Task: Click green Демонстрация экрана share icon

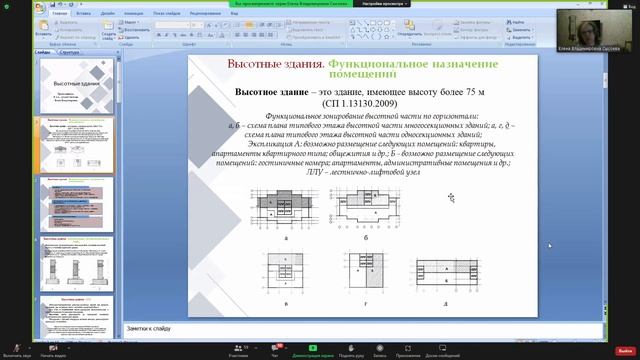Action: 313,348
